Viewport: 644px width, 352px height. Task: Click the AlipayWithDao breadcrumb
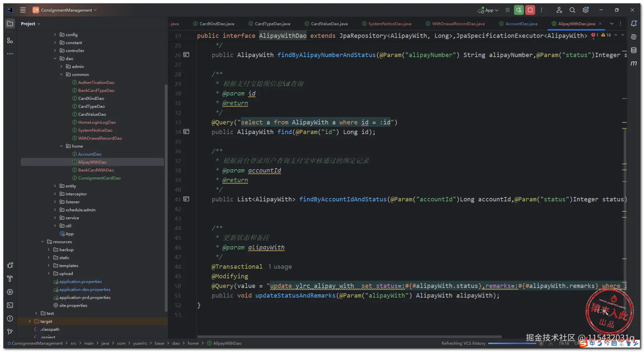[x=224, y=343]
